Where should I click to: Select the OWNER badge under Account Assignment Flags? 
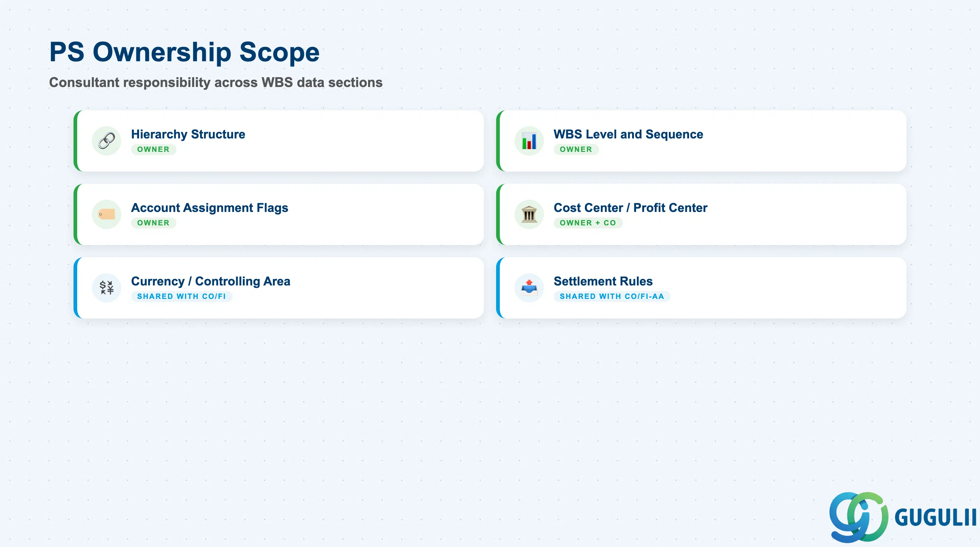coord(153,223)
